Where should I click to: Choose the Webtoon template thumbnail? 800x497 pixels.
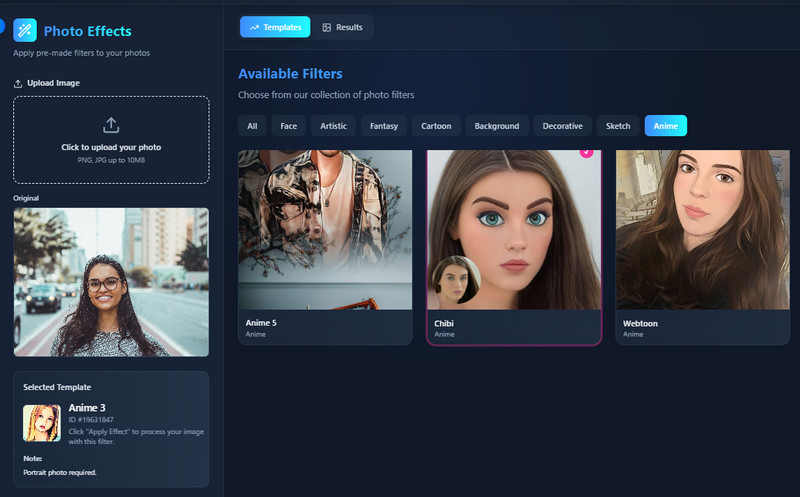click(703, 230)
